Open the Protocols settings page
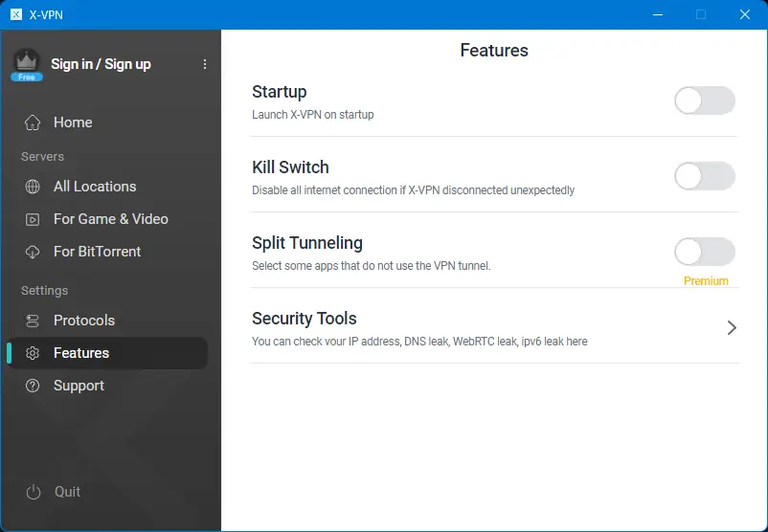 pos(84,321)
